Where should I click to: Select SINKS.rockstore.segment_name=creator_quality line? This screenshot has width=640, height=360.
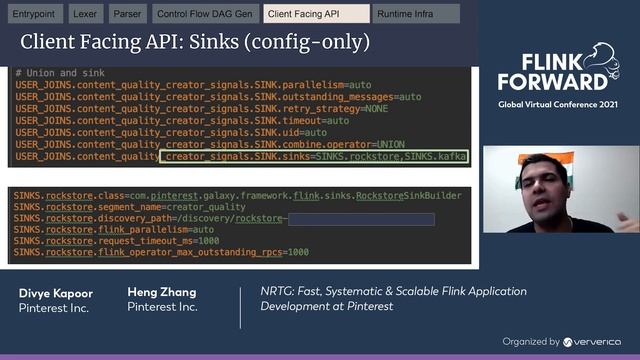click(129, 207)
